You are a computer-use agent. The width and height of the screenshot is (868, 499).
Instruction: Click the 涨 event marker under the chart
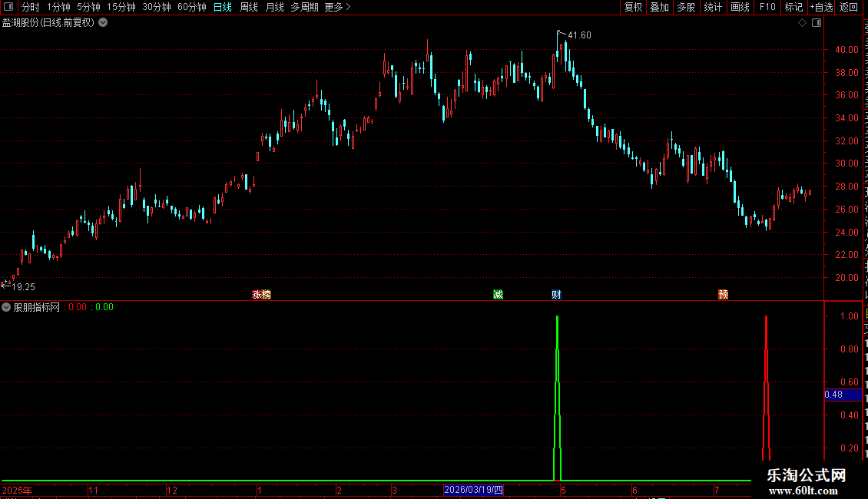(x=257, y=294)
